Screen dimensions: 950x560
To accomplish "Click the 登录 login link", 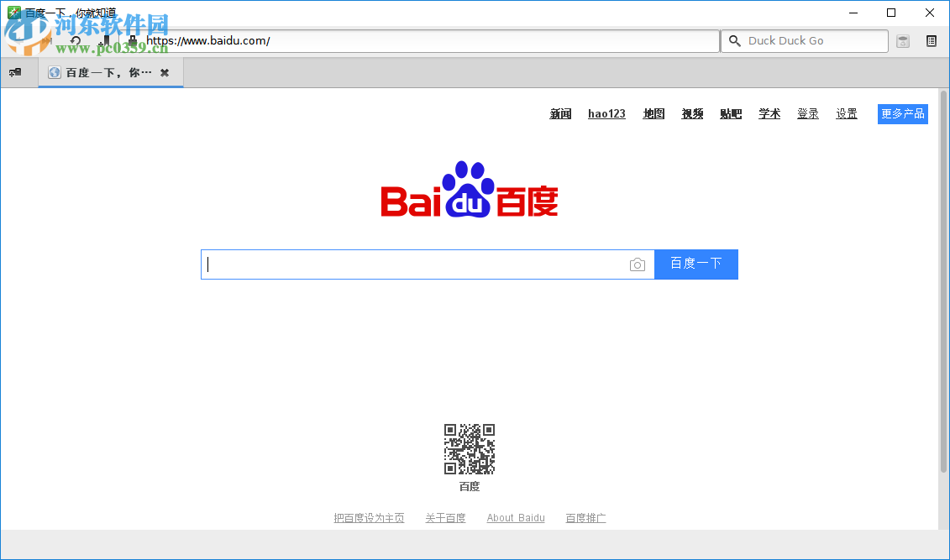I will [x=807, y=113].
